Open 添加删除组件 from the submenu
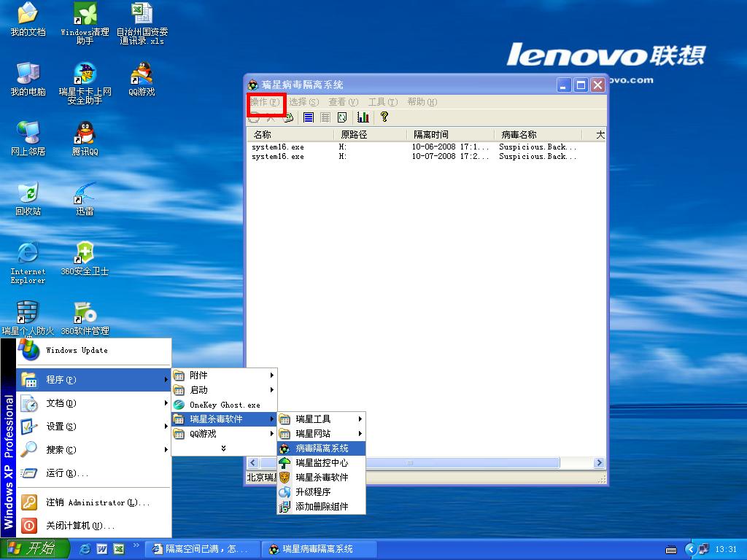The image size is (747, 560). [x=321, y=507]
